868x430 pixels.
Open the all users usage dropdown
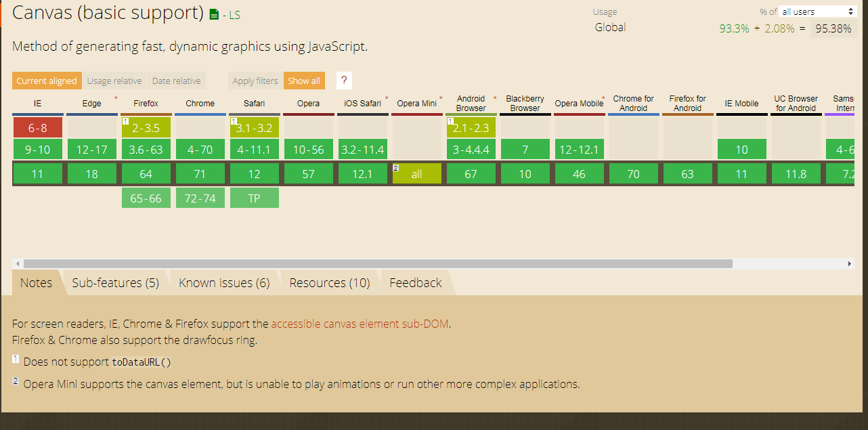[818, 12]
